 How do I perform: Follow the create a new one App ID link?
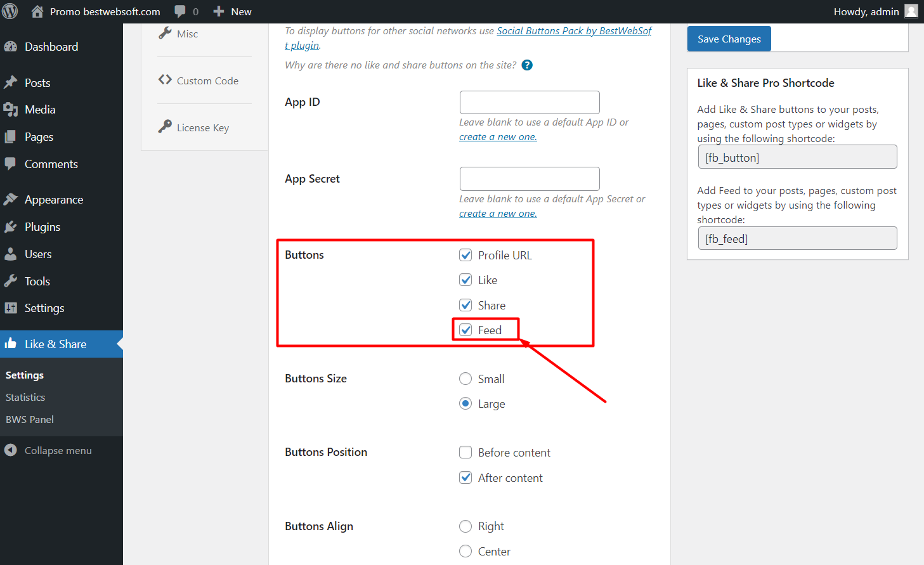pos(497,136)
